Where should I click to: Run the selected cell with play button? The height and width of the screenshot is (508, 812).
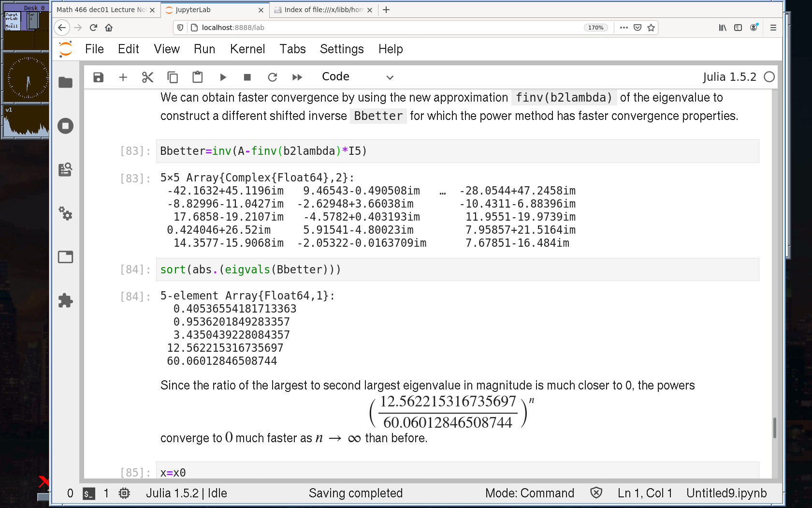(x=223, y=77)
